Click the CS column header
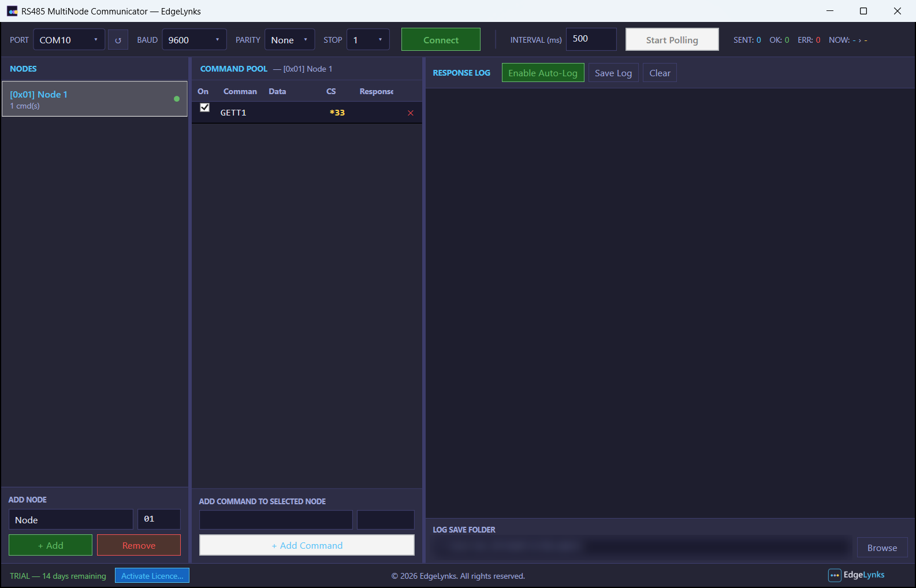Image resolution: width=916 pixels, height=588 pixels. (x=331, y=91)
